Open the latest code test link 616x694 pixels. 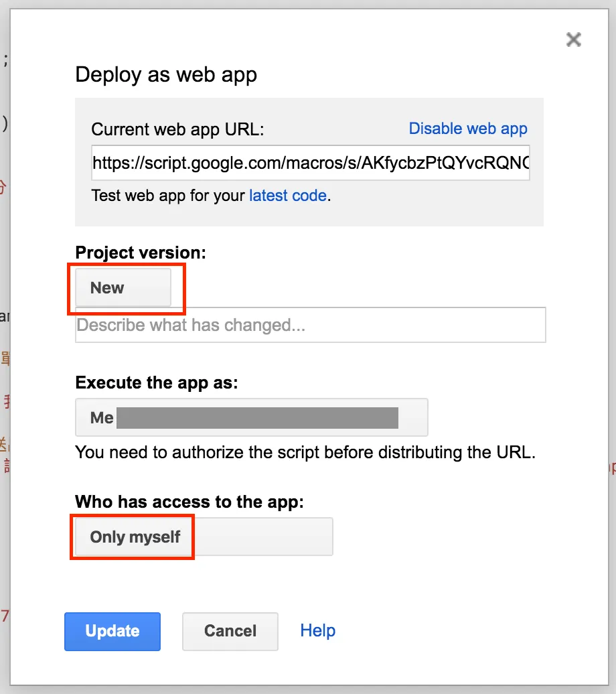[288, 195]
